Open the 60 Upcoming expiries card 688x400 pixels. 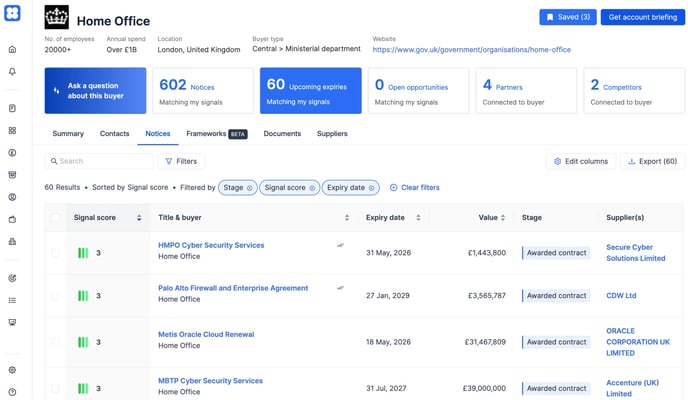[x=311, y=91]
